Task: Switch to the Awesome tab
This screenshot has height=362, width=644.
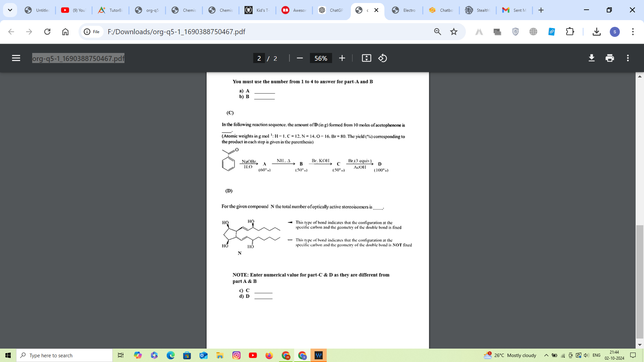Action: (294, 10)
